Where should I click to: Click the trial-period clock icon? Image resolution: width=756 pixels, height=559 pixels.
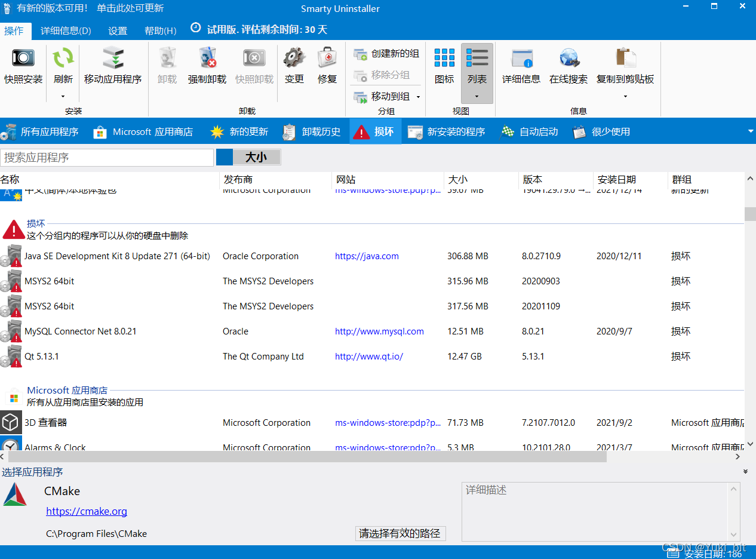[x=196, y=28]
